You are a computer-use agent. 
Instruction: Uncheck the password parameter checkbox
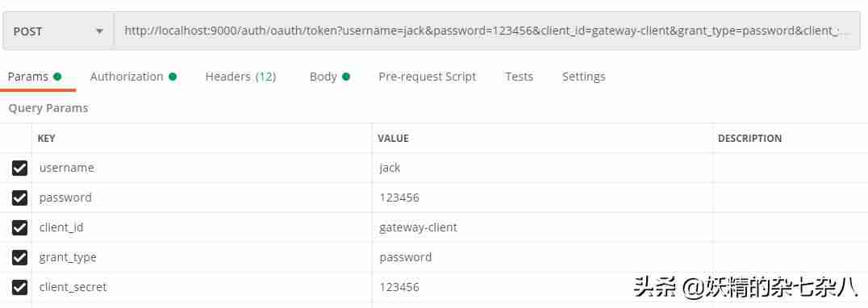[x=19, y=198]
